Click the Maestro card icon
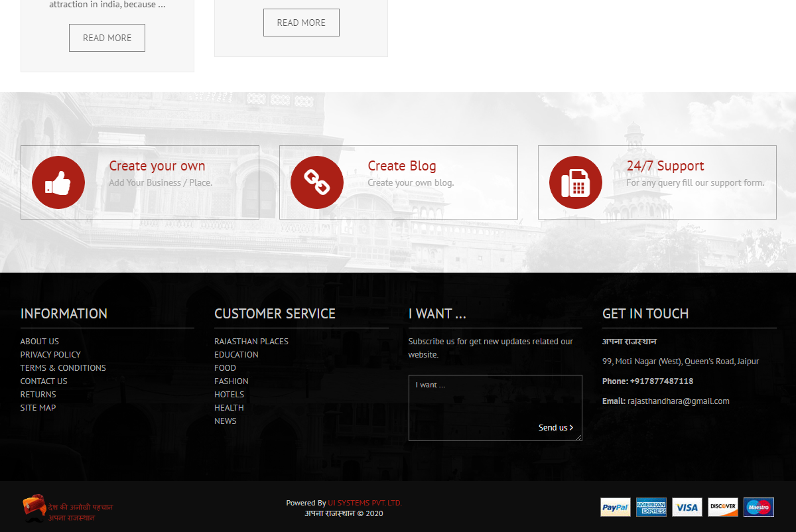The height and width of the screenshot is (532, 796). coord(759,507)
